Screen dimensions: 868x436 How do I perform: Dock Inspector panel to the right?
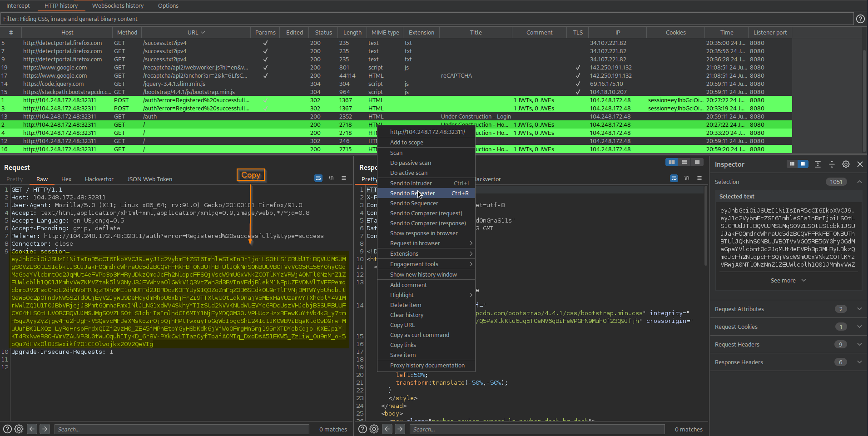(x=803, y=164)
